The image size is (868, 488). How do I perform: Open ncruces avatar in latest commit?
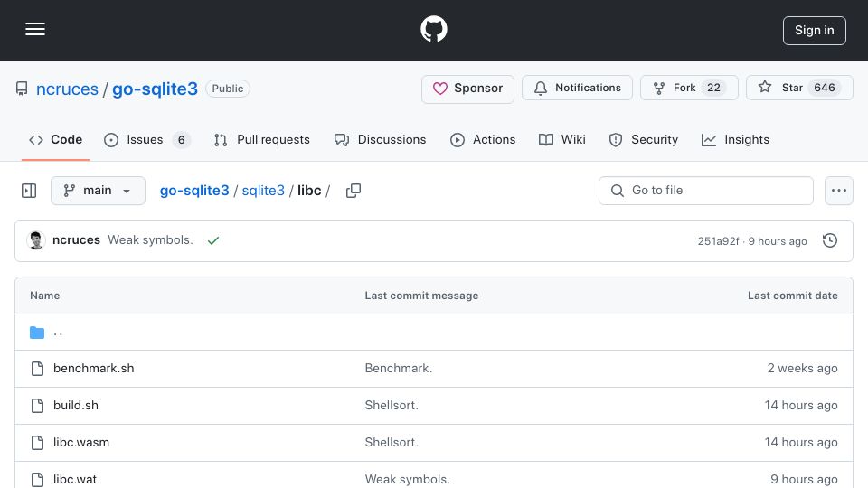coord(36,240)
